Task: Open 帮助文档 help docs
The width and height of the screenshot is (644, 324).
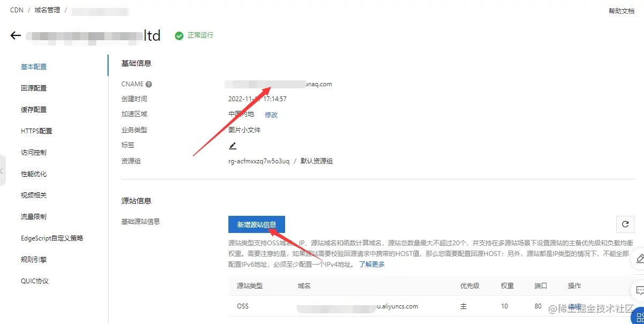Action: [622, 11]
